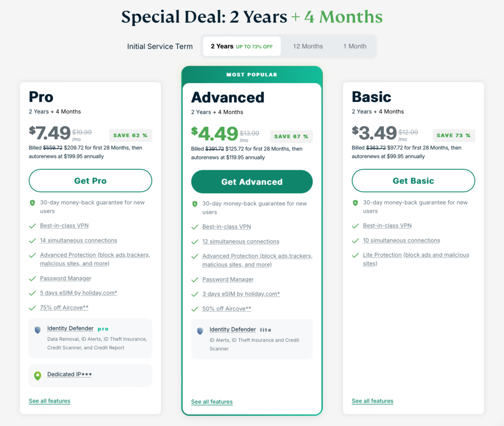This screenshot has height=426, width=504.
Task: Choose the 1 Month service term
Action: pyautogui.click(x=355, y=46)
